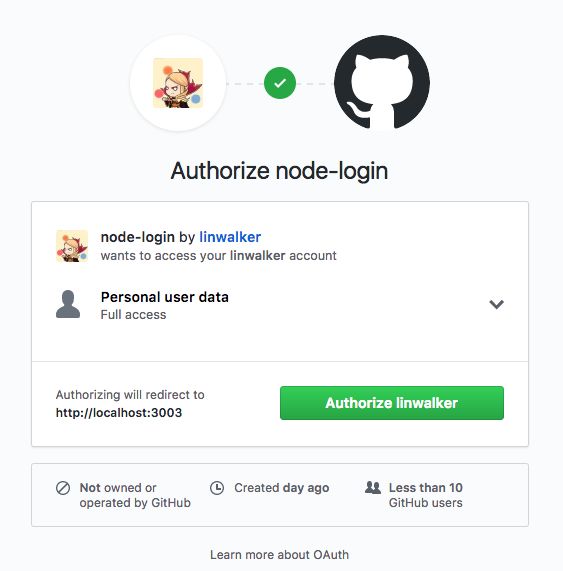Viewport: 563px width, 571px height.
Task: Click the node-login app avatar in circle
Action: coord(178,83)
